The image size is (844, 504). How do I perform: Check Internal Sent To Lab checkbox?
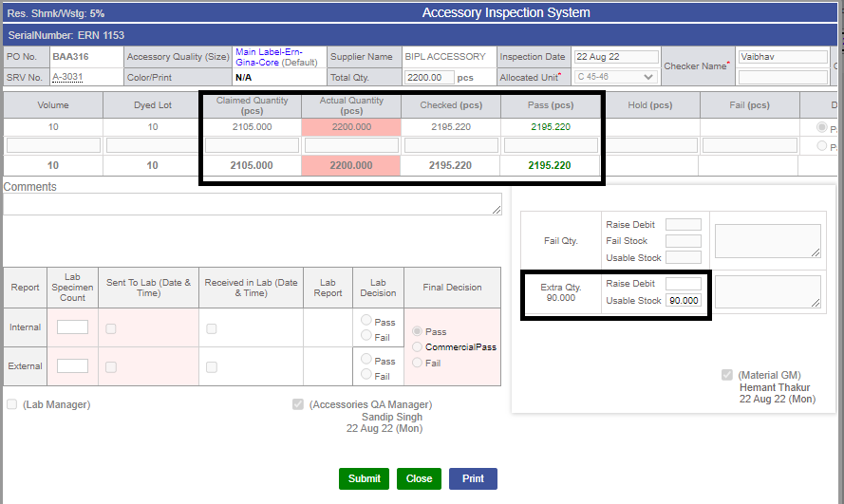tap(111, 328)
